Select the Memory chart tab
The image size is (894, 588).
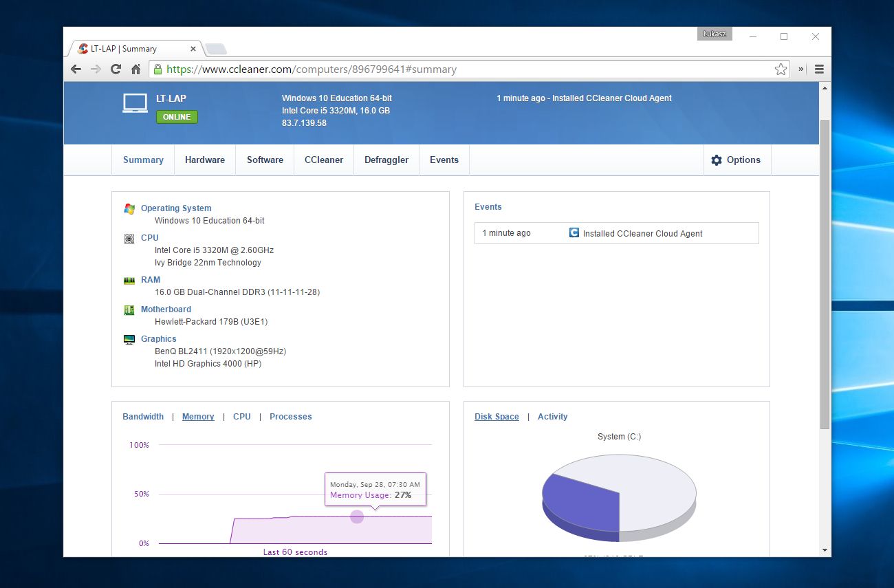point(198,417)
